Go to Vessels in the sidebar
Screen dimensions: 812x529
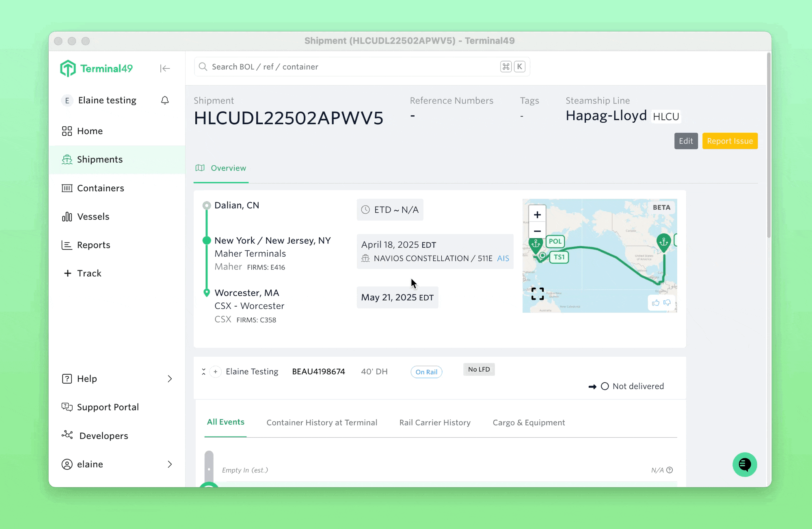tap(93, 217)
